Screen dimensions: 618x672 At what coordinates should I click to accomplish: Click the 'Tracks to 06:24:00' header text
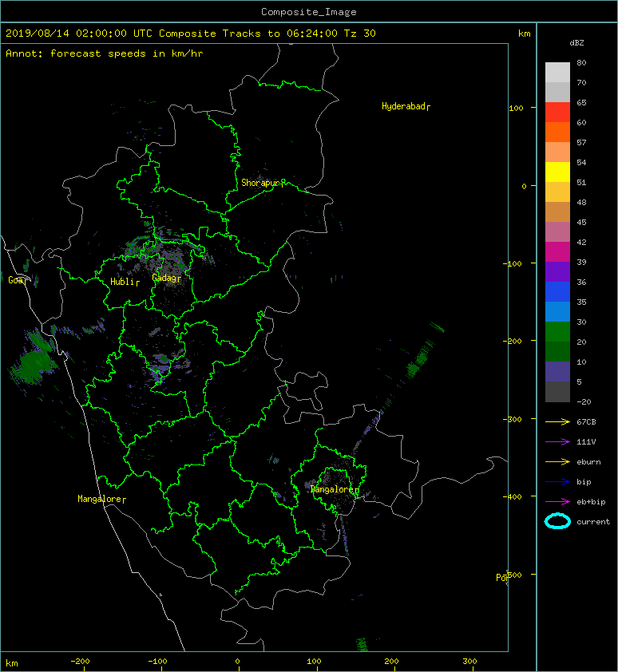pos(279,34)
